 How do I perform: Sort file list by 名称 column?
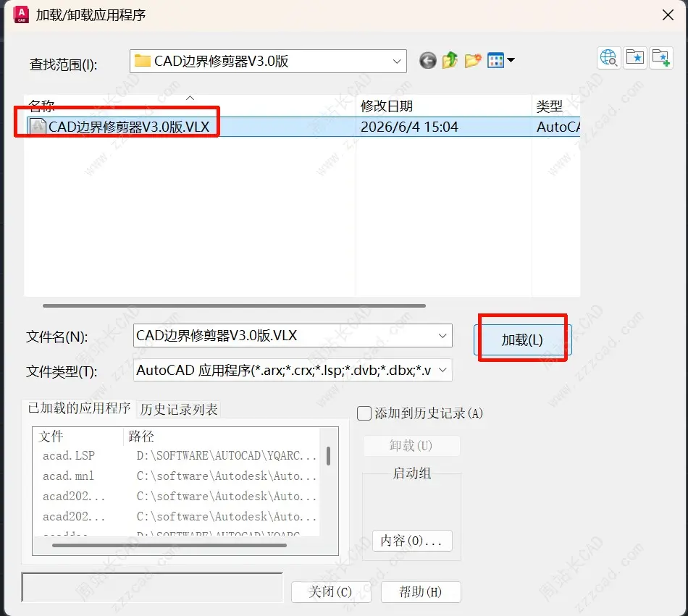(190, 106)
